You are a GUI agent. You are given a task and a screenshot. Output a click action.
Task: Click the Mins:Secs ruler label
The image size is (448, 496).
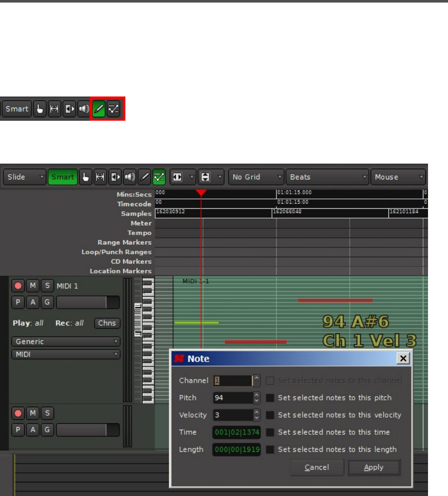click(x=134, y=195)
